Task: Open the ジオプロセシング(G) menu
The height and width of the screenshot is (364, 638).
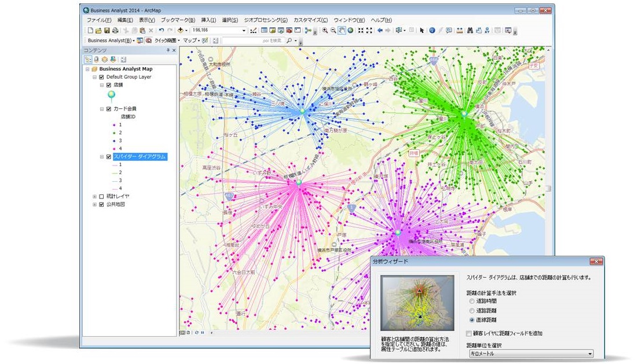Action: (266, 20)
